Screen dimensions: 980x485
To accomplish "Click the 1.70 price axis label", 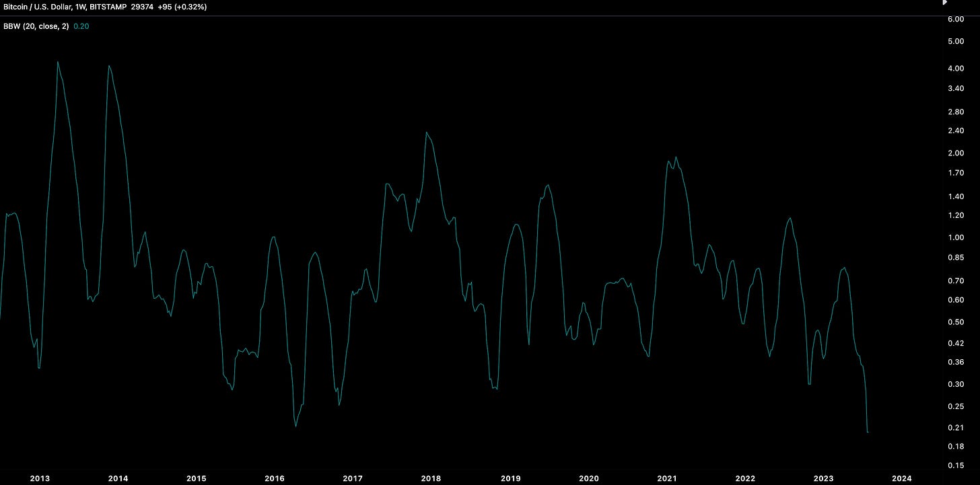I will [956, 173].
